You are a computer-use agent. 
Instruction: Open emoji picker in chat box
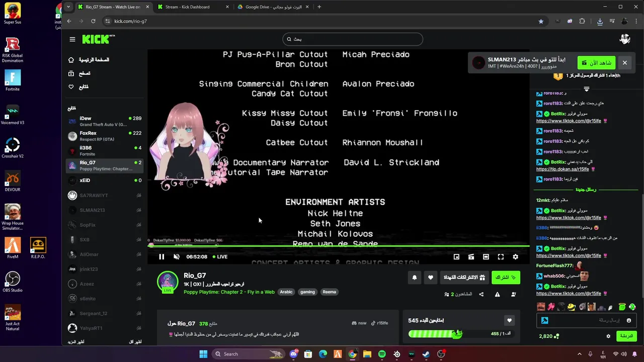628,320
